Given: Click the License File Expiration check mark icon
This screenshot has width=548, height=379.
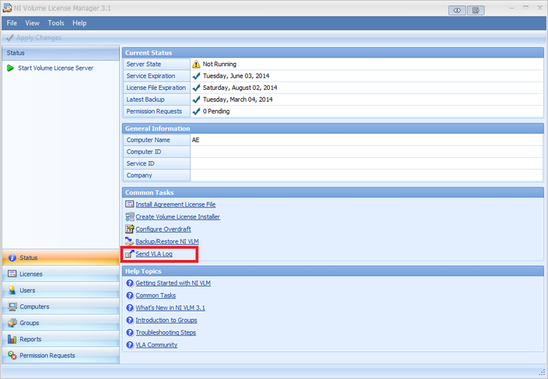Looking at the screenshot, I should click(196, 88).
